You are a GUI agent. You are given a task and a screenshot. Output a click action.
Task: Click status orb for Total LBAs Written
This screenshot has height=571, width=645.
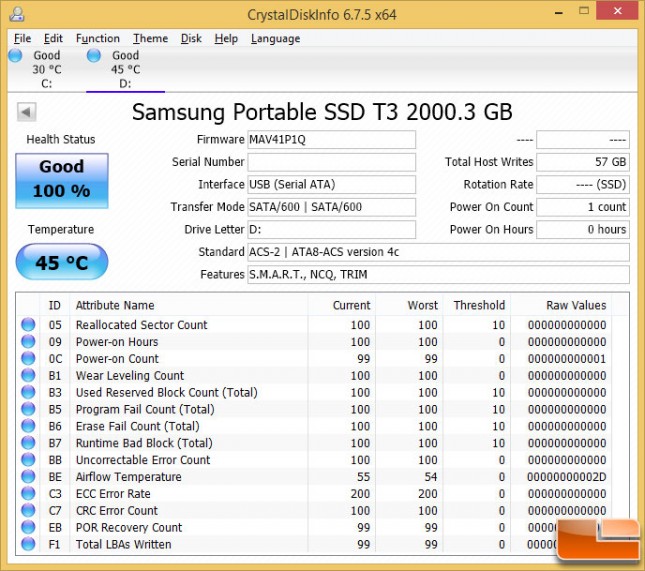(x=28, y=544)
